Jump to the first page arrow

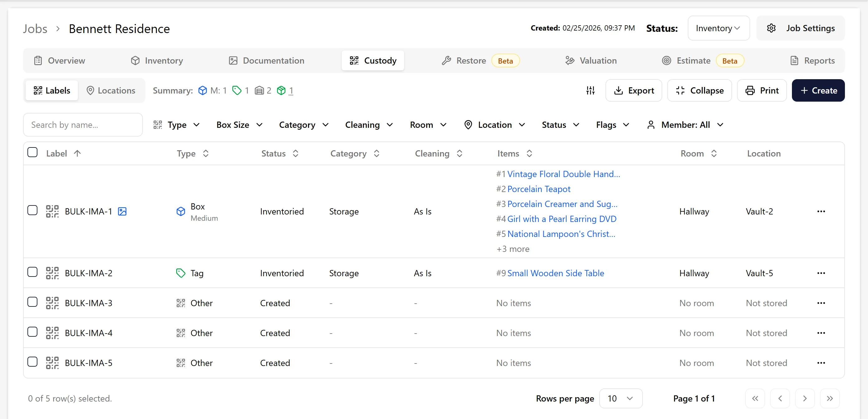755,399
